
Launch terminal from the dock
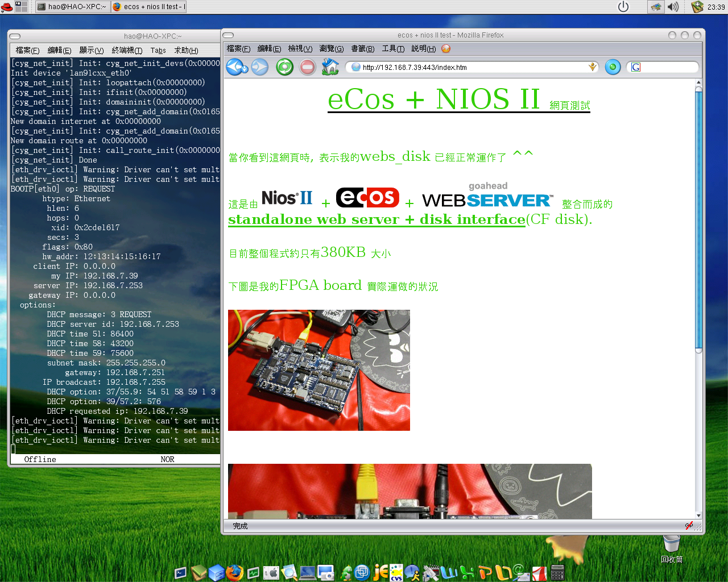(180, 573)
